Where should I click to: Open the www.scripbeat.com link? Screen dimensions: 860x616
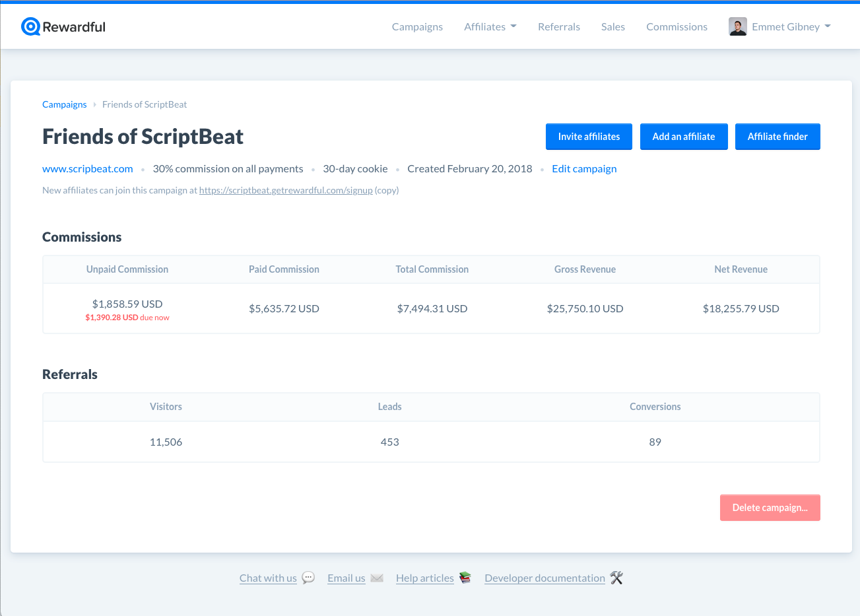pyautogui.click(x=88, y=169)
